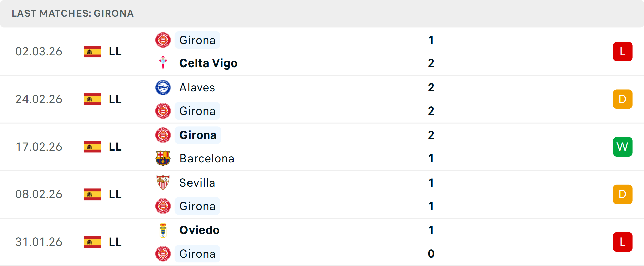The image size is (644, 266).
Task: Toggle the green W badge for Barcelona match
Action: point(623,147)
